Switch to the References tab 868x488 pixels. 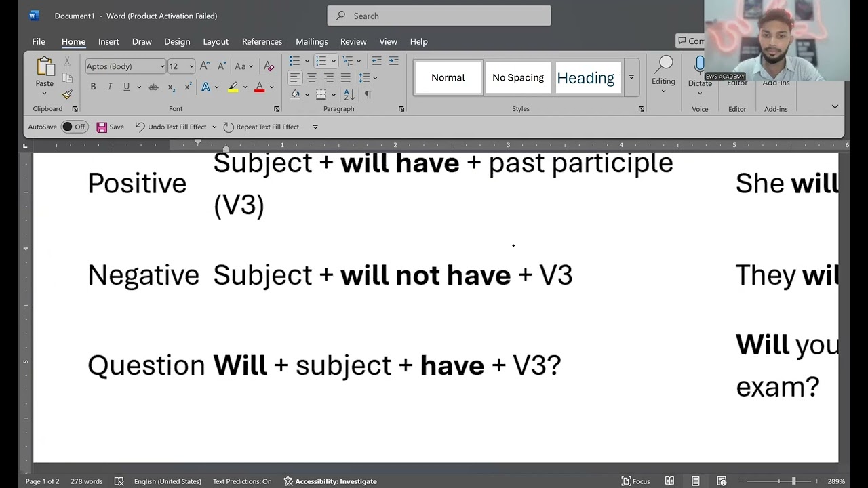(262, 41)
